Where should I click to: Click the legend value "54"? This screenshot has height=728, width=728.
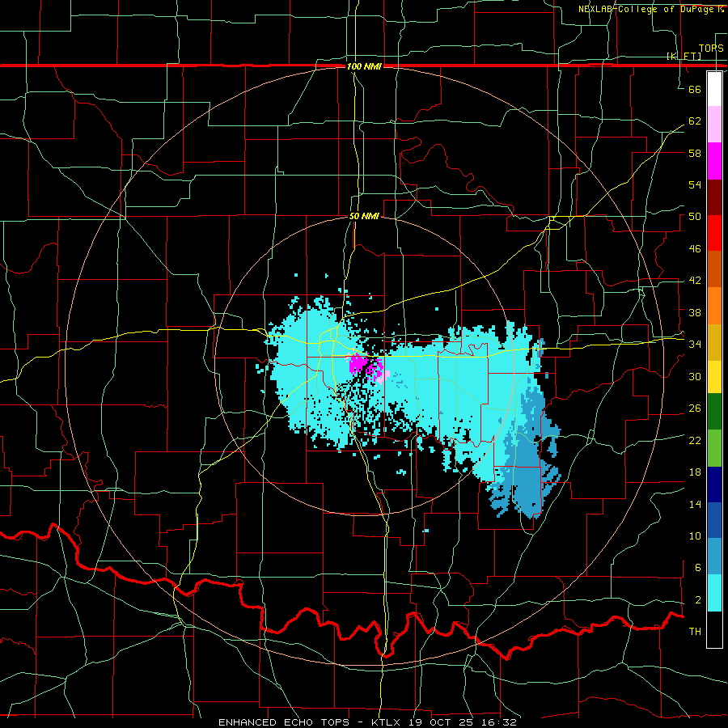click(695, 184)
